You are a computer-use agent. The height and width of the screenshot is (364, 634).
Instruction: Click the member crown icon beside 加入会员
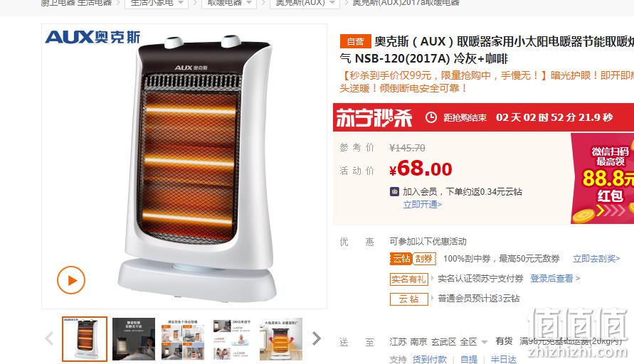point(394,191)
